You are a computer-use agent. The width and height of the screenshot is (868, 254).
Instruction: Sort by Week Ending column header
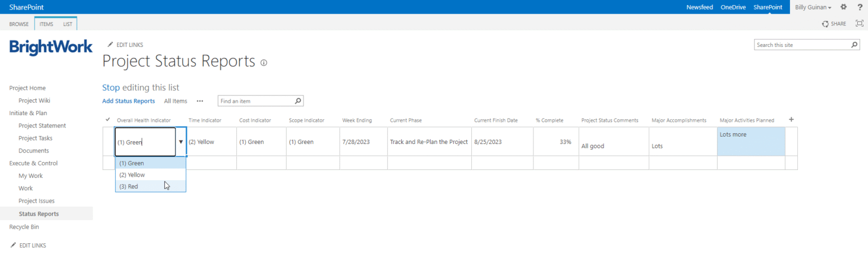[x=357, y=120]
